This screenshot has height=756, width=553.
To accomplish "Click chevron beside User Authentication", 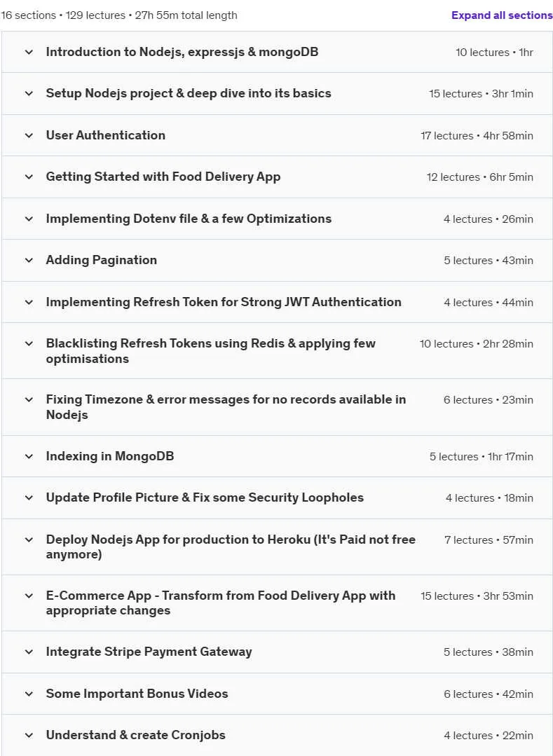I will pos(29,135).
